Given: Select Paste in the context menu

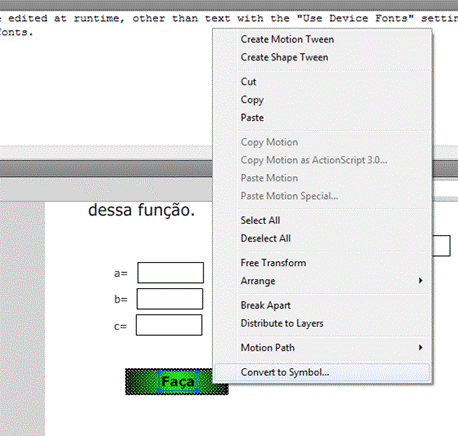Looking at the screenshot, I should click(322, 118).
